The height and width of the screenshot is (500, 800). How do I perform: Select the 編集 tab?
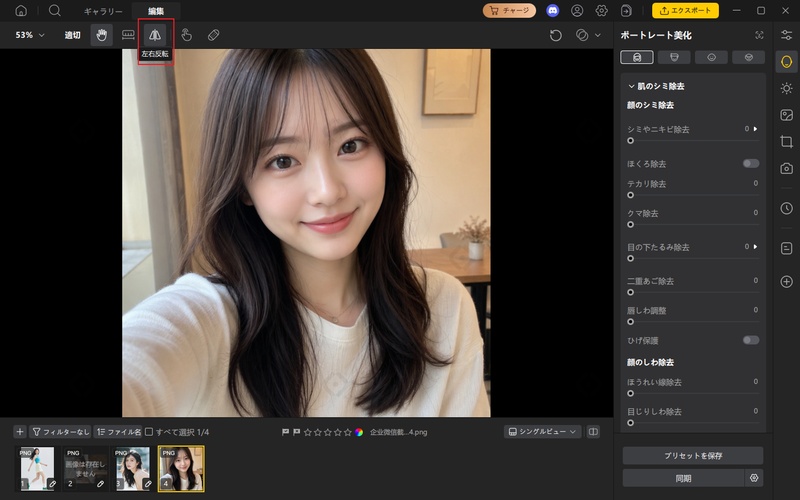coord(156,11)
